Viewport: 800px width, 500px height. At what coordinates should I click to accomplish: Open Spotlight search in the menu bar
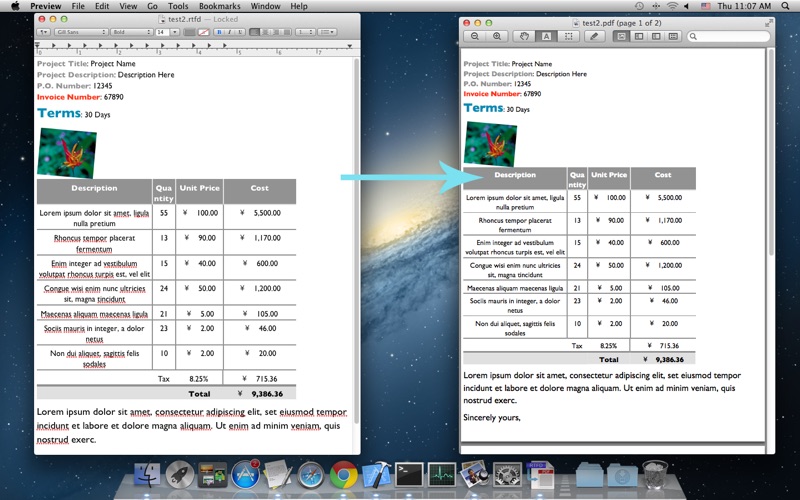pos(786,6)
